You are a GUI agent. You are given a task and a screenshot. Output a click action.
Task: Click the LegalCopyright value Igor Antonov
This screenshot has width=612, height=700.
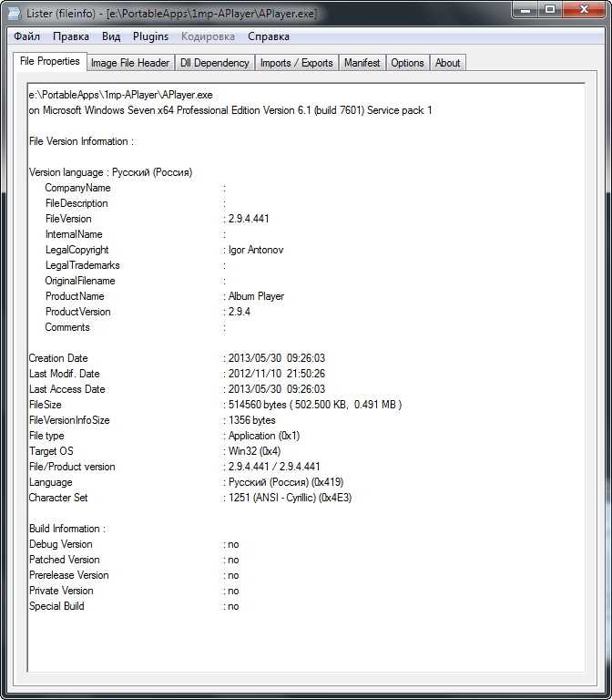coord(256,250)
